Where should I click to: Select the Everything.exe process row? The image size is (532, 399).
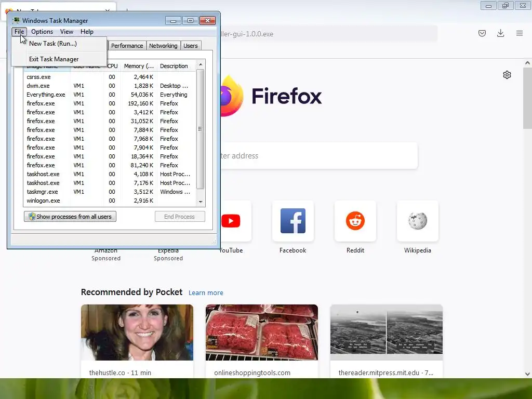(109, 95)
